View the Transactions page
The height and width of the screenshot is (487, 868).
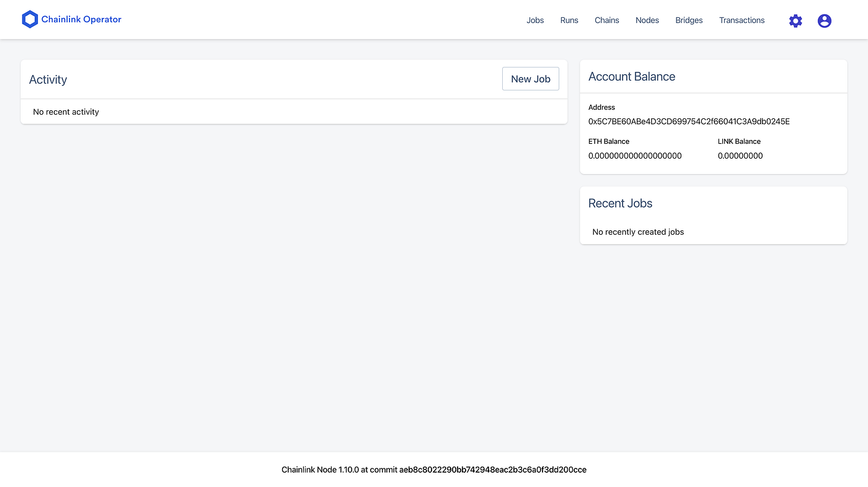tap(742, 20)
